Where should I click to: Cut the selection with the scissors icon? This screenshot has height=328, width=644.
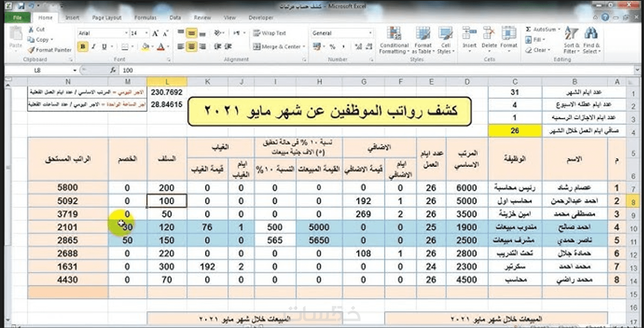click(x=31, y=29)
